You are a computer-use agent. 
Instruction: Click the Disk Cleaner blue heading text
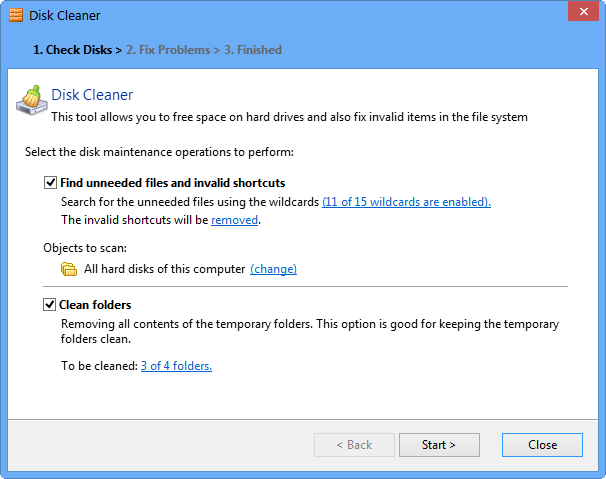[92, 95]
